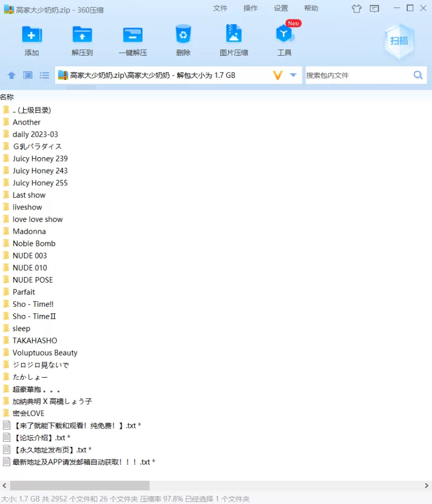Viewport: 432px width, 504px height.
Task: Click the 删除 (Delete) recycle icon
Action: coord(183,34)
